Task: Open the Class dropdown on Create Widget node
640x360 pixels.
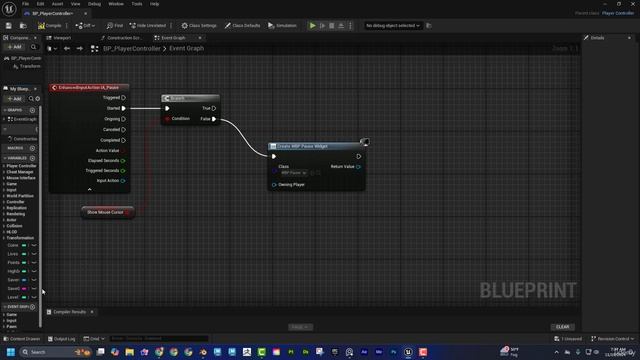Action: [294, 173]
